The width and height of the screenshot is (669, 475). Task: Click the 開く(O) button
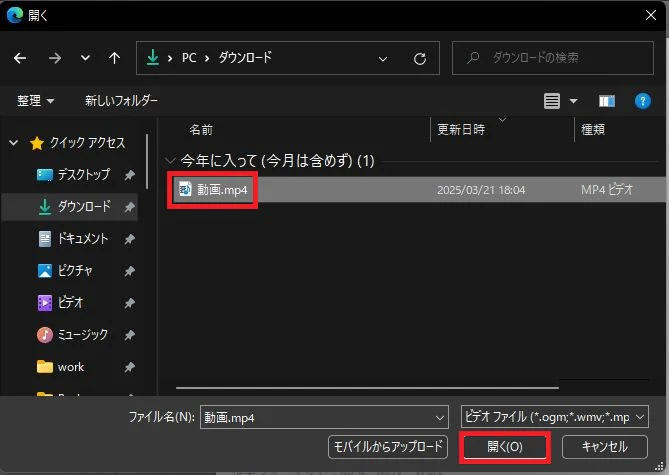505,447
